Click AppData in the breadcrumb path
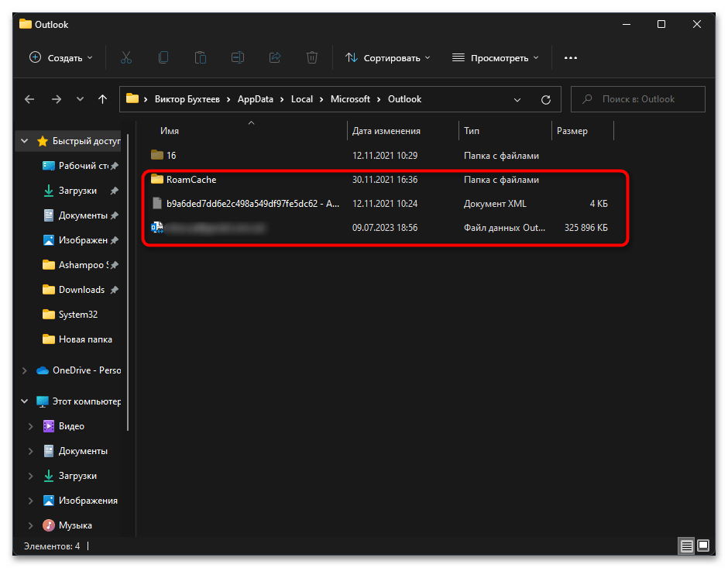The width and height of the screenshot is (728, 568). [255, 99]
